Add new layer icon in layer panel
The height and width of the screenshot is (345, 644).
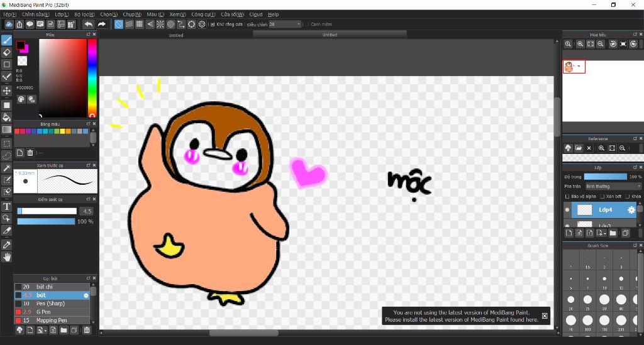569,233
